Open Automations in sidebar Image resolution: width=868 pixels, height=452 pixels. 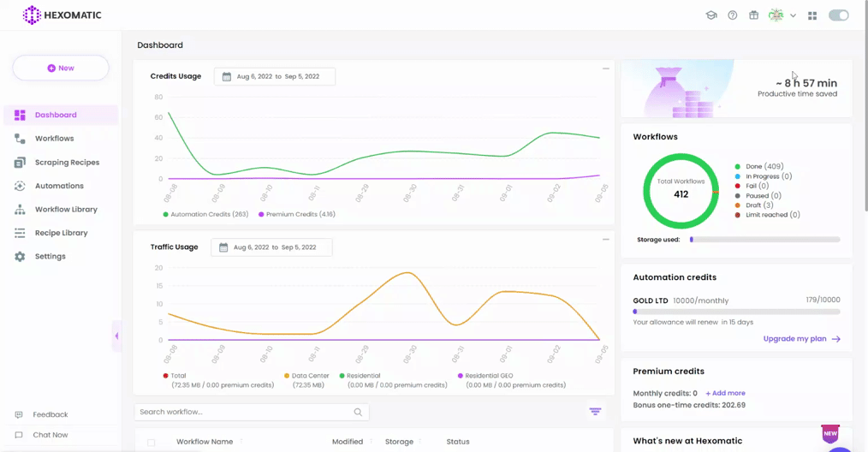tap(61, 186)
